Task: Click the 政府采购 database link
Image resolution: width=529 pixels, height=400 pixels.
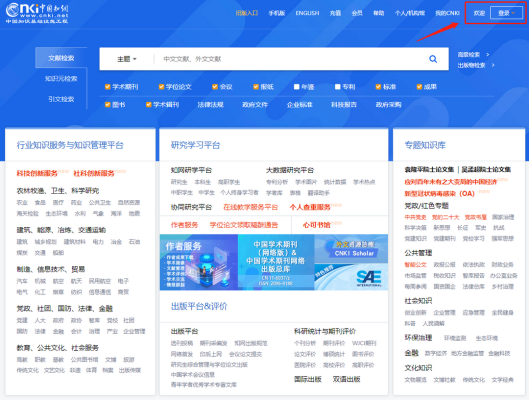Action: coord(389,105)
